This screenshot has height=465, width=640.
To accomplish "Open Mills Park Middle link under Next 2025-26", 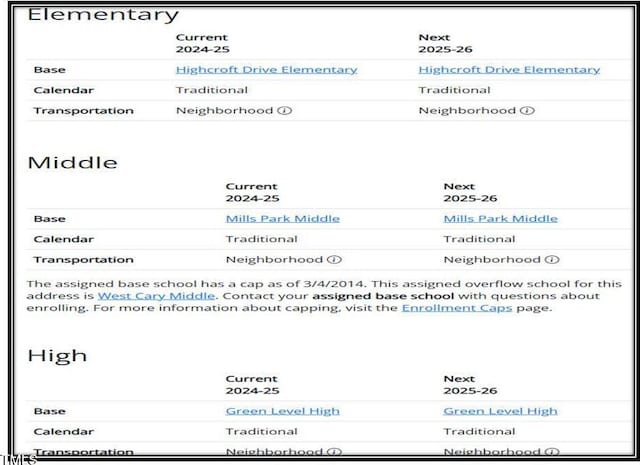I will (x=500, y=219).
